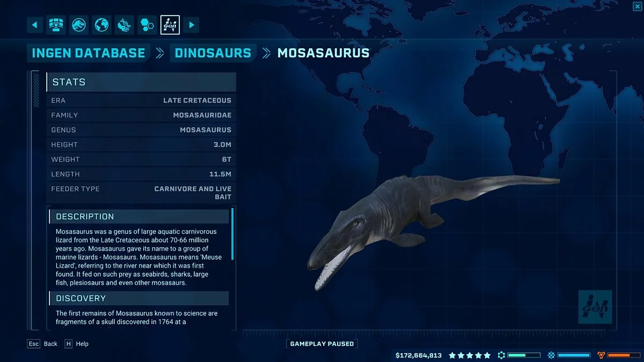644x362 pixels.
Task: Select the Jurassic World logo icon
Action: (x=78, y=25)
